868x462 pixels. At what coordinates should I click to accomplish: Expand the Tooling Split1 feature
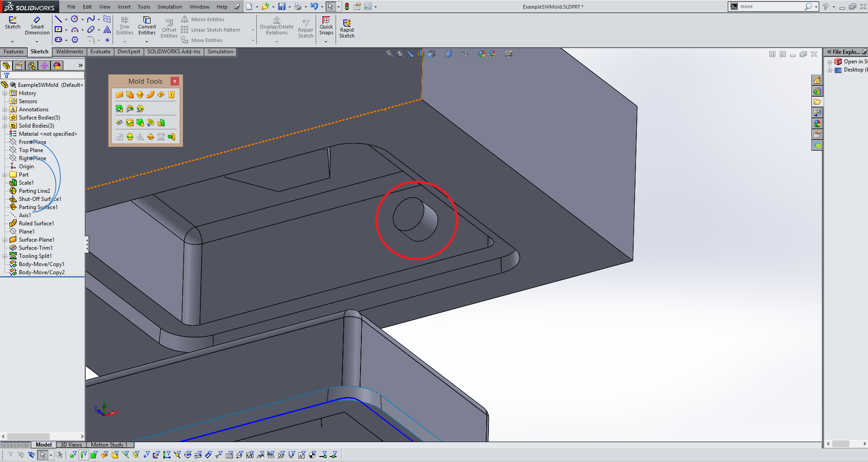pos(5,256)
